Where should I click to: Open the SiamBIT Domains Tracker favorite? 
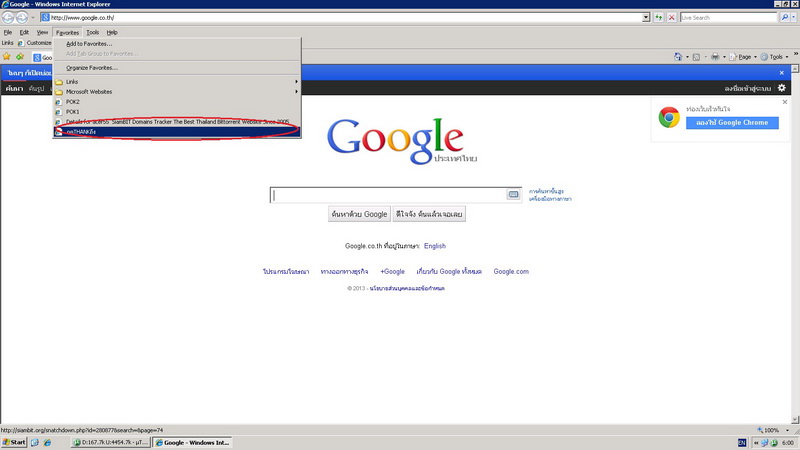tap(177, 122)
